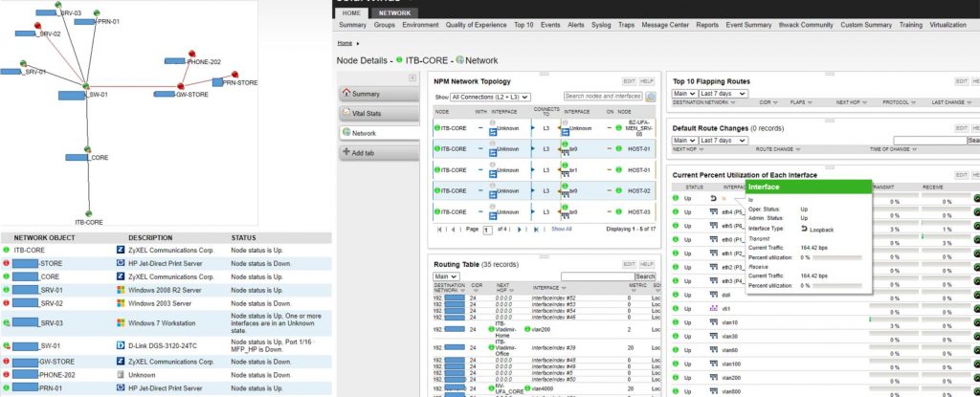Click HOST-03 node in topology table
The width and height of the screenshot is (980, 397).
click(x=638, y=212)
